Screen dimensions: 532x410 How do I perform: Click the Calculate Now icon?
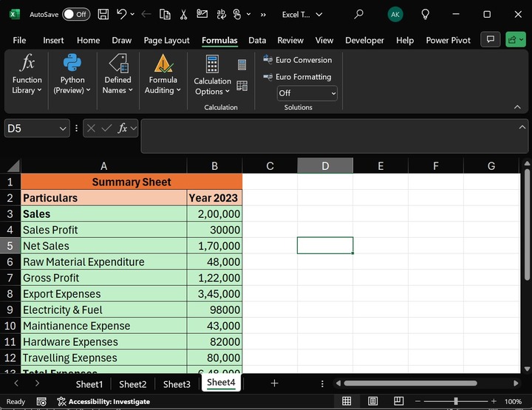click(242, 65)
